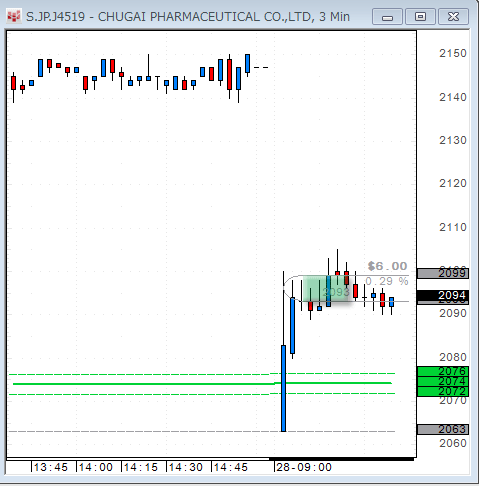Click the 2060 price axis label
The image size is (479, 486).
[453, 443]
